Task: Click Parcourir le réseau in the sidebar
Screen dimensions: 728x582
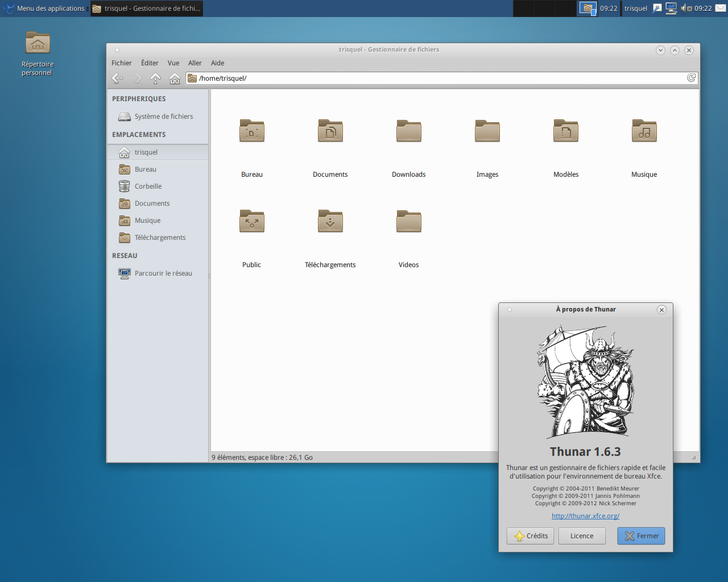Action: coord(158,273)
